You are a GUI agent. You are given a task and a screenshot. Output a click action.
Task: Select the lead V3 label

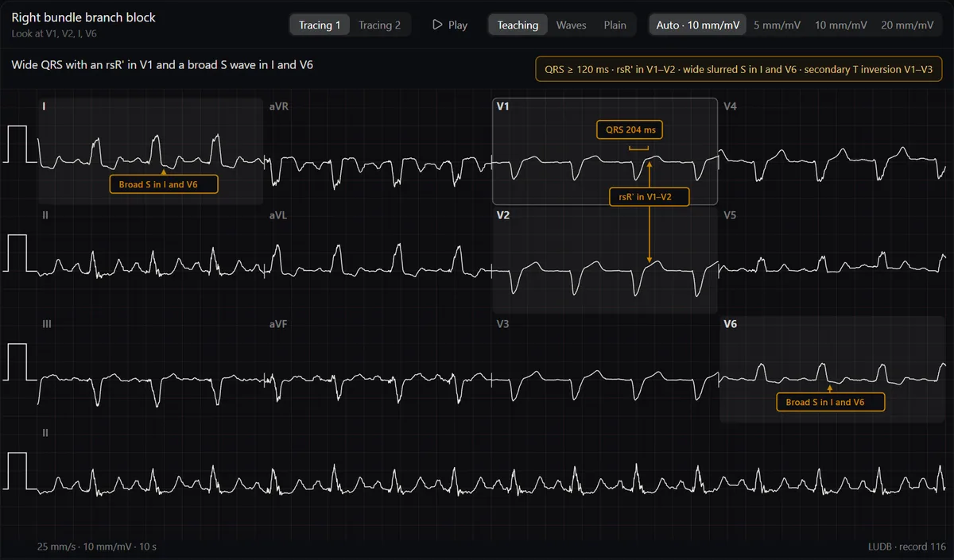(503, 324)
